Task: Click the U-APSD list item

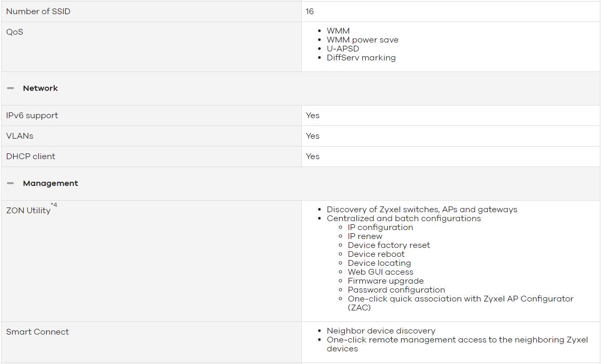Action: coord(343,49)
